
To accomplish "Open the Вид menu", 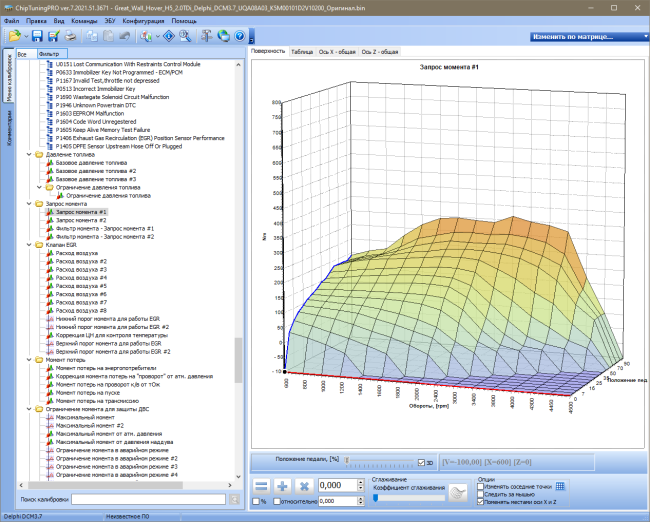I will [59, 21].
